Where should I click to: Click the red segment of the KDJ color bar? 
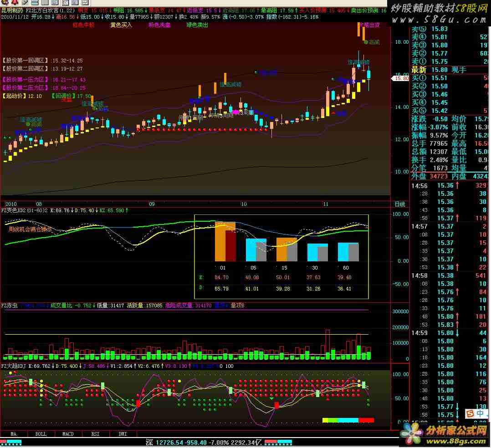pos(366,420)
